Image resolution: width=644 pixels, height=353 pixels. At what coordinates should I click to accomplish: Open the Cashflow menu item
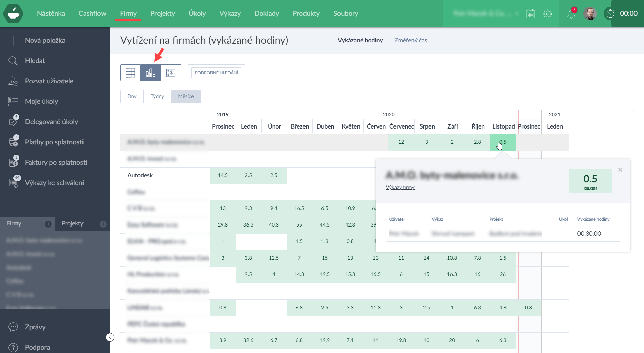pyautogui.click(x=92, y=14)
